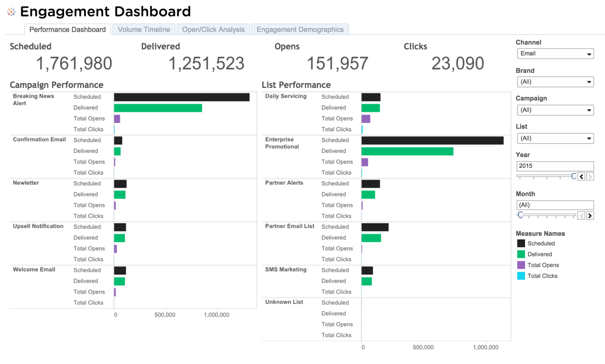This screenshot has width=605, height=364.
Task: Click the Year input field showing 2015
Action: click(555, 166)
